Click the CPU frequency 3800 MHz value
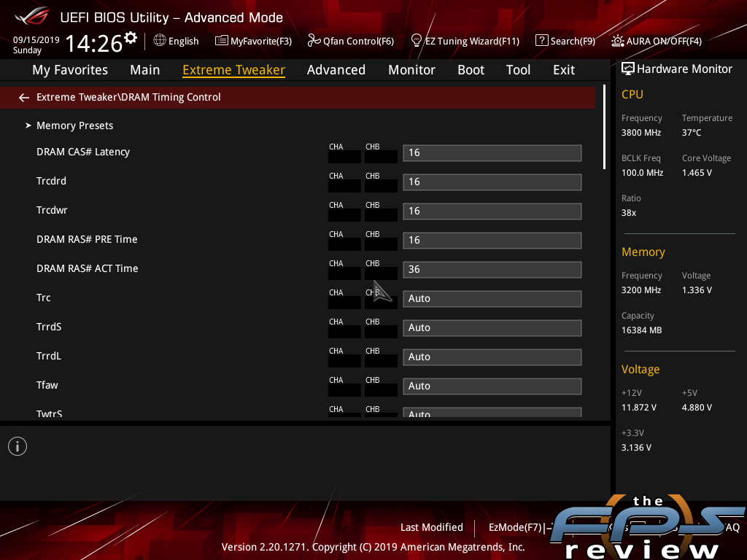747x560 pixels. (641, 133)
